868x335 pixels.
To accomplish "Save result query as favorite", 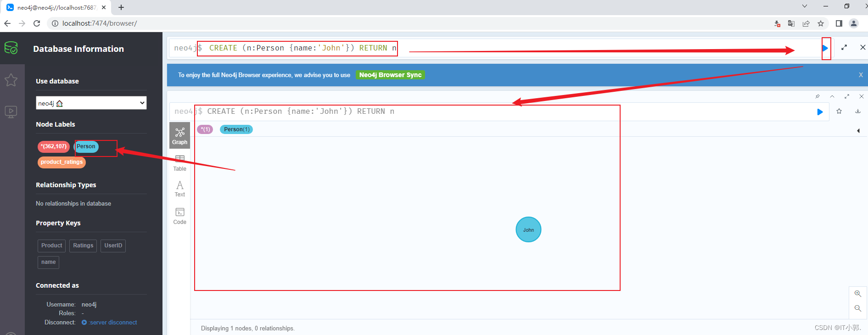I will pos(839,111).
